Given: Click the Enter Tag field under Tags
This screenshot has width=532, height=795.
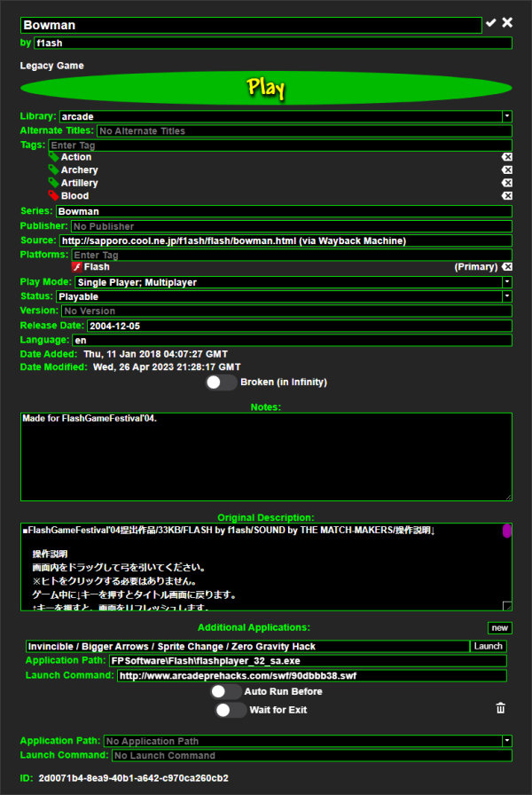Looking at the screenshot, I should [x=279, y=145].
